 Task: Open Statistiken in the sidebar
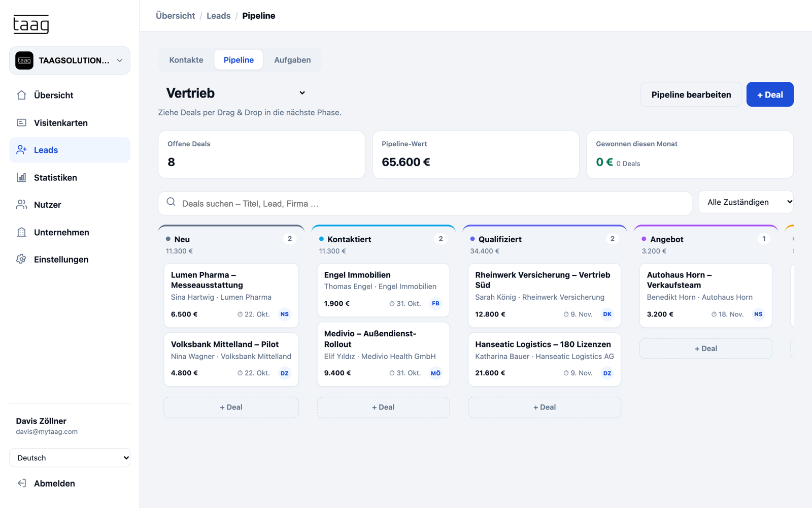point(70,177)
